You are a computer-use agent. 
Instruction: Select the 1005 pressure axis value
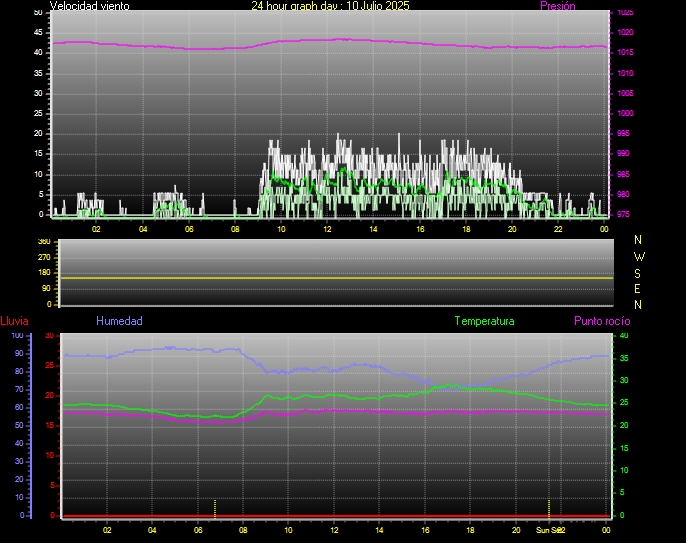(x=625, y=93)
